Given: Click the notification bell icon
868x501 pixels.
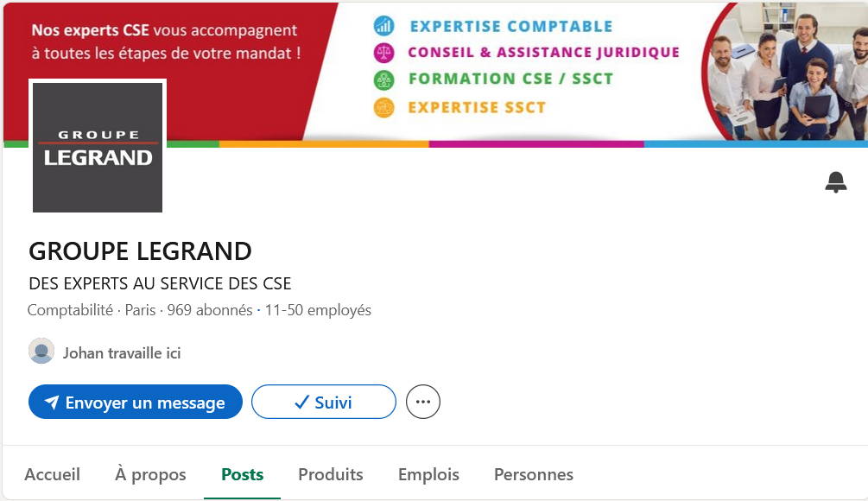Looking at the screenshot, I should (x=836, y=182).
